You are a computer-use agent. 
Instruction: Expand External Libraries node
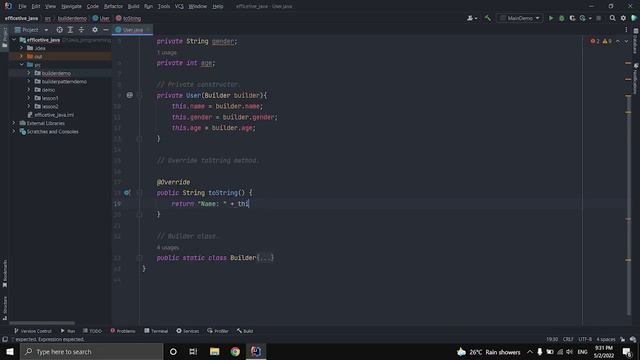(x=14, y=123)
